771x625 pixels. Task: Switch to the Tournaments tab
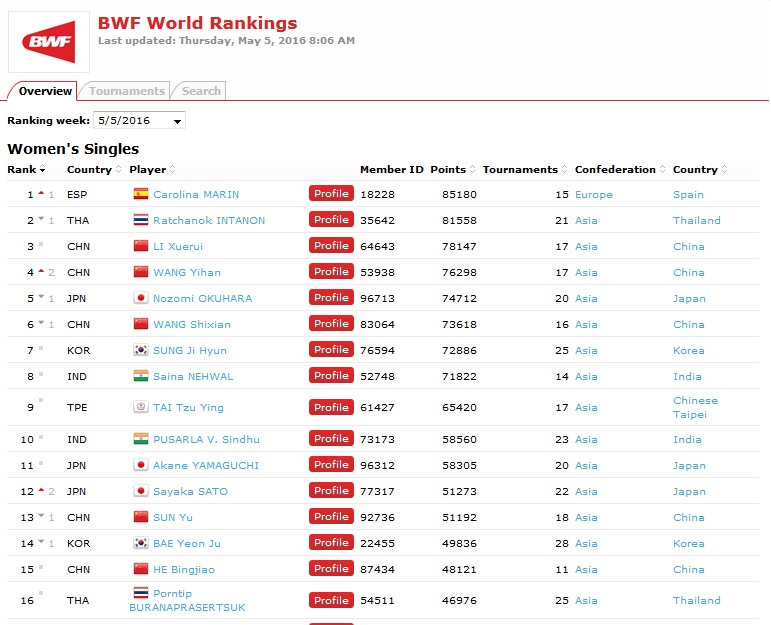click(x=126, y=91)
